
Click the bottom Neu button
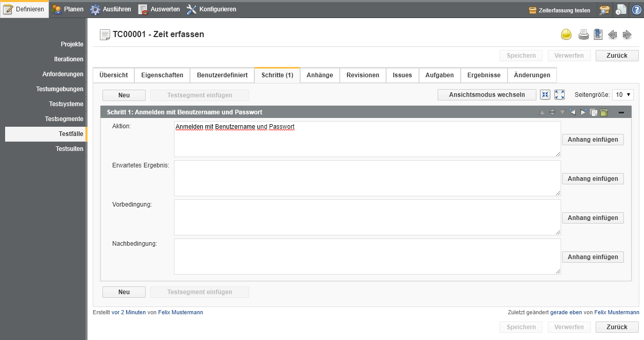tap(124, 292)
